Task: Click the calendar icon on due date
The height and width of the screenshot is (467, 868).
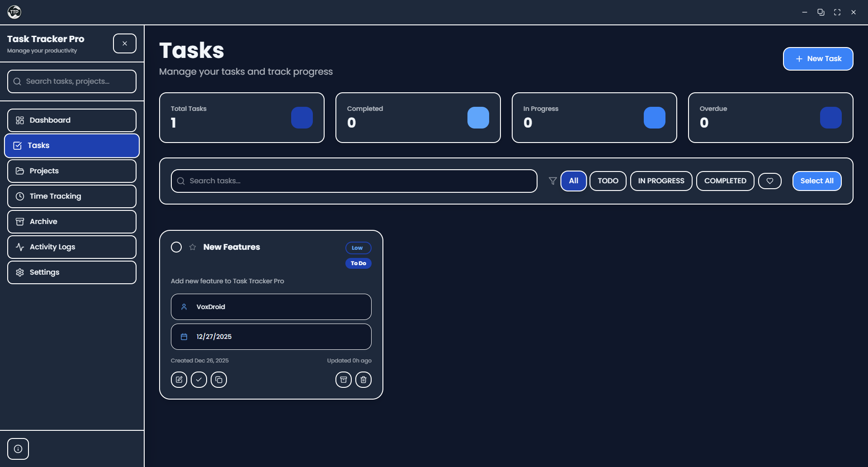Action: coord(184,337)
